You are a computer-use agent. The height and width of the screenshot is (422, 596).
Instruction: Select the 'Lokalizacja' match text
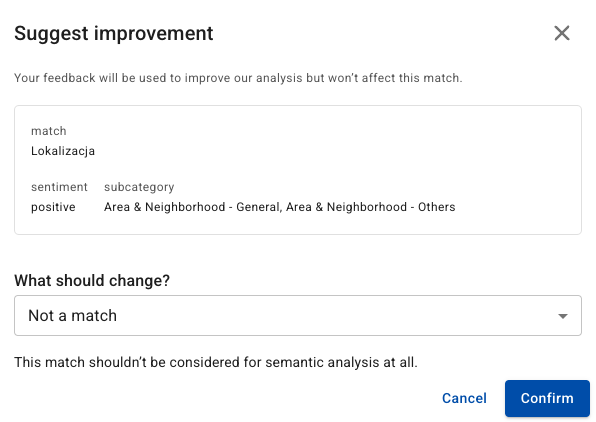[x=63, y=151]
